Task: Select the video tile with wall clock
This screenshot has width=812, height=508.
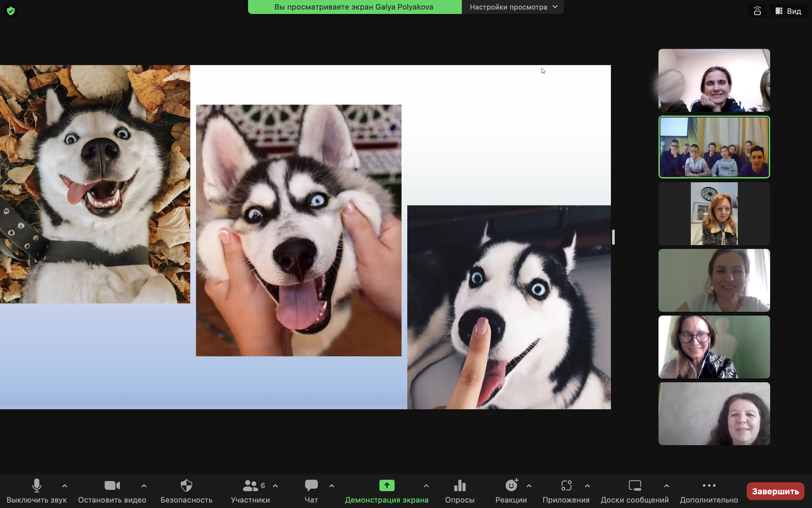Action: pyautogui.click(x=714, y=214)
